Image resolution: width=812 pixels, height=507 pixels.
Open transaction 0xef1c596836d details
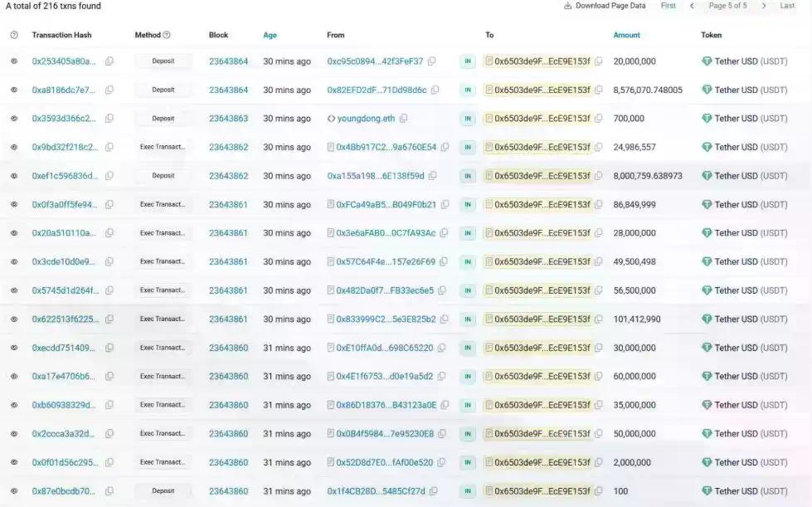point(65,176)
